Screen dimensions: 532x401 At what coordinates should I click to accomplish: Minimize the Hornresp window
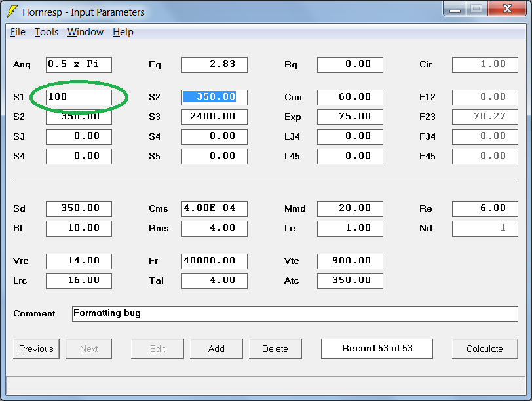coord(455,9)
